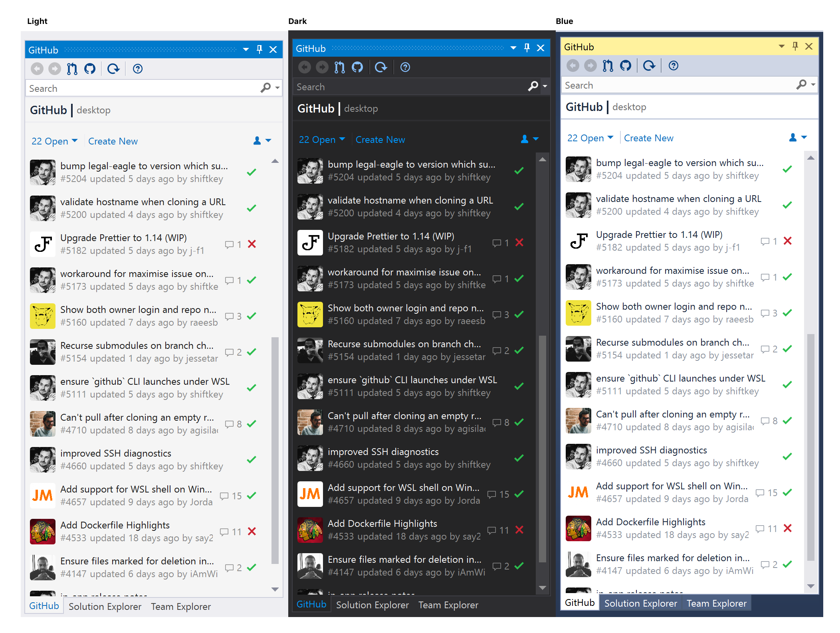Viewport: 840px width, 633px height.
Task: Click the back arrow icon in Dark panel
Action: click(305, 67)
